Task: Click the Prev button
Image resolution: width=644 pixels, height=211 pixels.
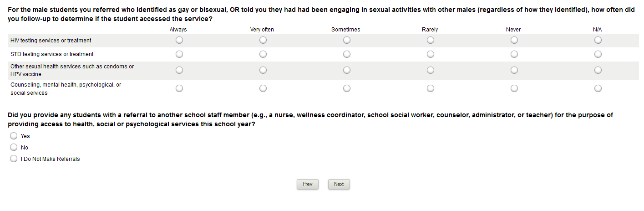Action: (307, 184)
